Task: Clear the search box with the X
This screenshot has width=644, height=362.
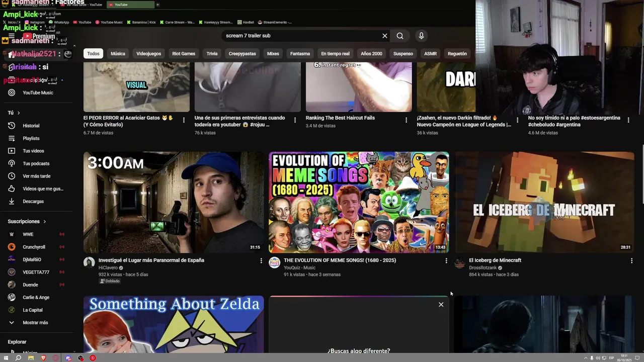Action: pos(385,36)
